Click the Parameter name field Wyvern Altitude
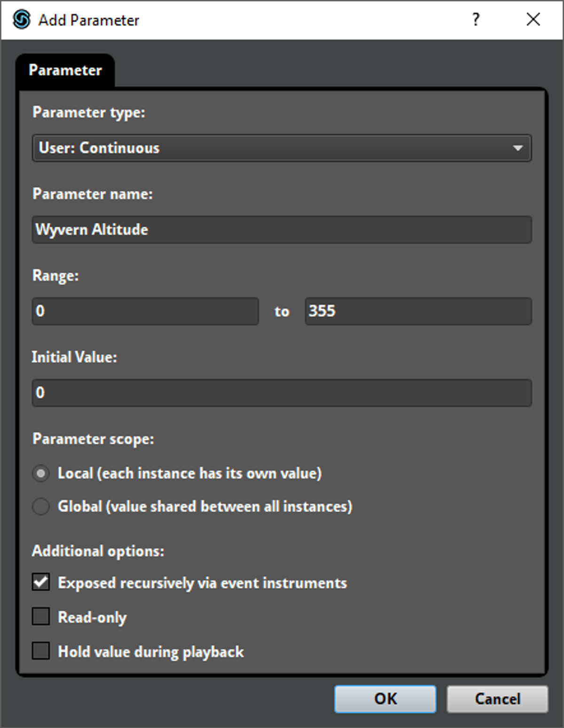 pos(282,229)
